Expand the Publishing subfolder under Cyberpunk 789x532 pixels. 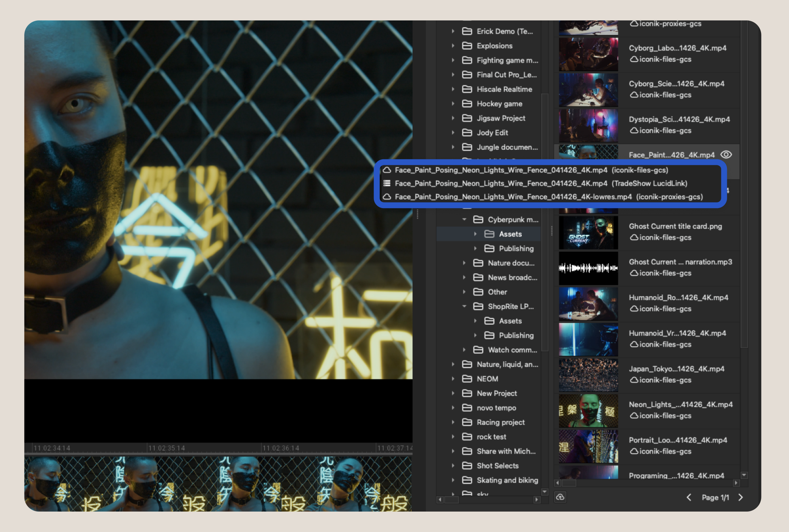475,249
